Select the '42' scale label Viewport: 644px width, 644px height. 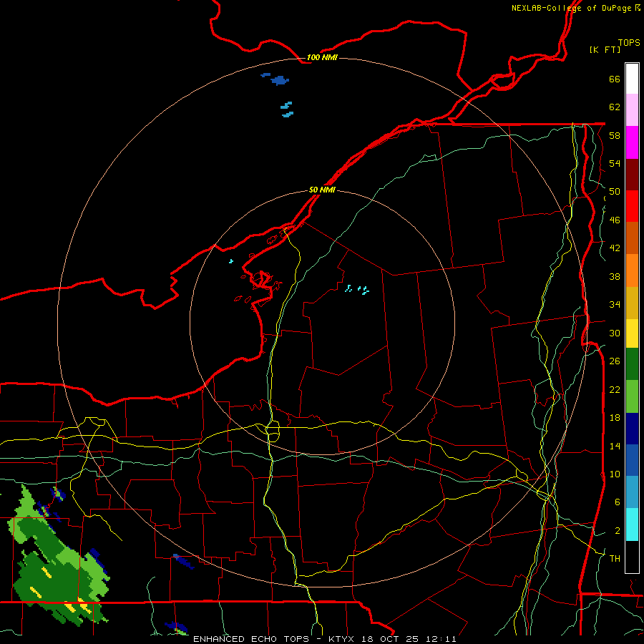tap(615, 248)
